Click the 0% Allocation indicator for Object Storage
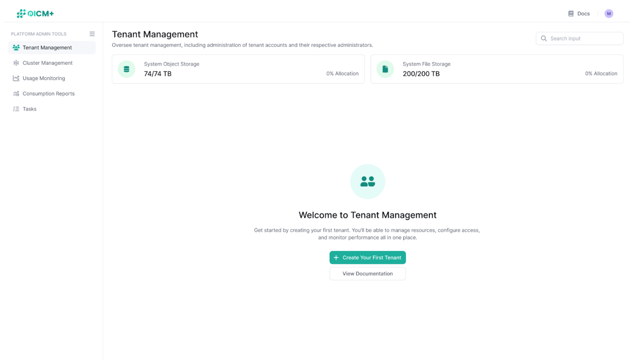This screenshot has height=364, width=633. tap(342, 73)
